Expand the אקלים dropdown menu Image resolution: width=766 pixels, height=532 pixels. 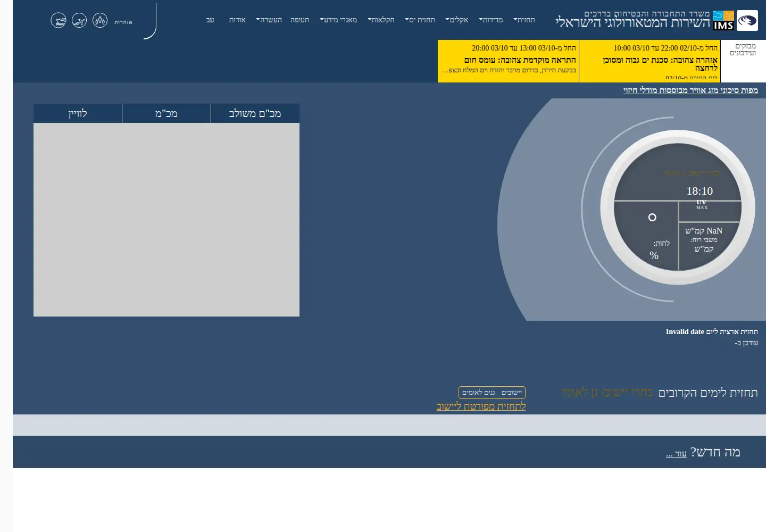point(456,20)
